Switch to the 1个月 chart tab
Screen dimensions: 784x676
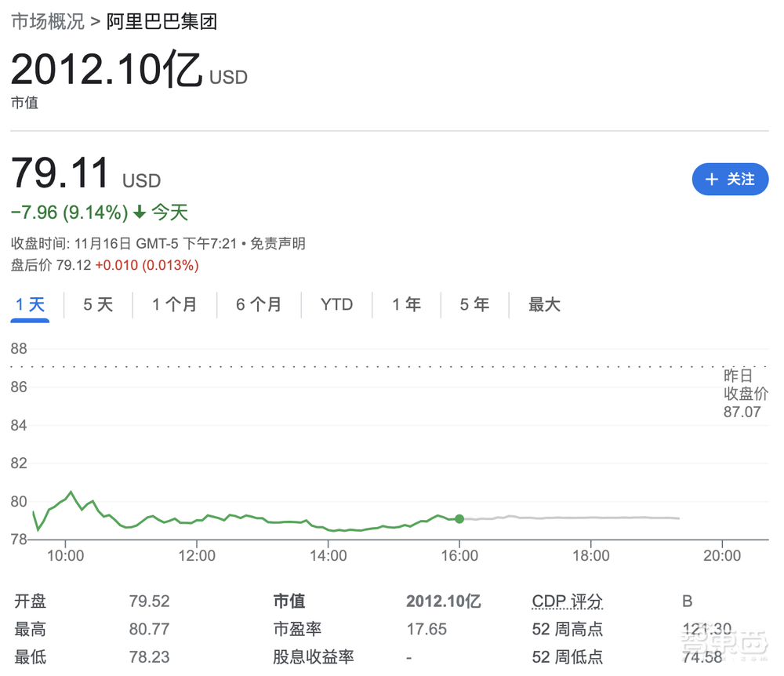point(174,304)
